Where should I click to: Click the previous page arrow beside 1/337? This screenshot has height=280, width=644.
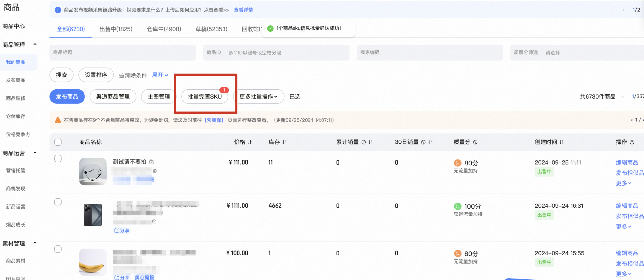point(623,97)
